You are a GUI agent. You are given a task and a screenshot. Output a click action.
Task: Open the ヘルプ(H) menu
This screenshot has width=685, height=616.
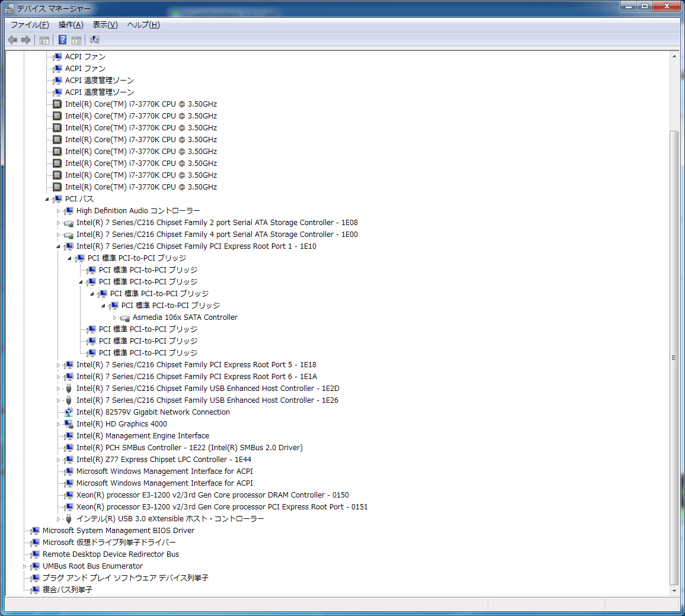(x=143, y=25)
